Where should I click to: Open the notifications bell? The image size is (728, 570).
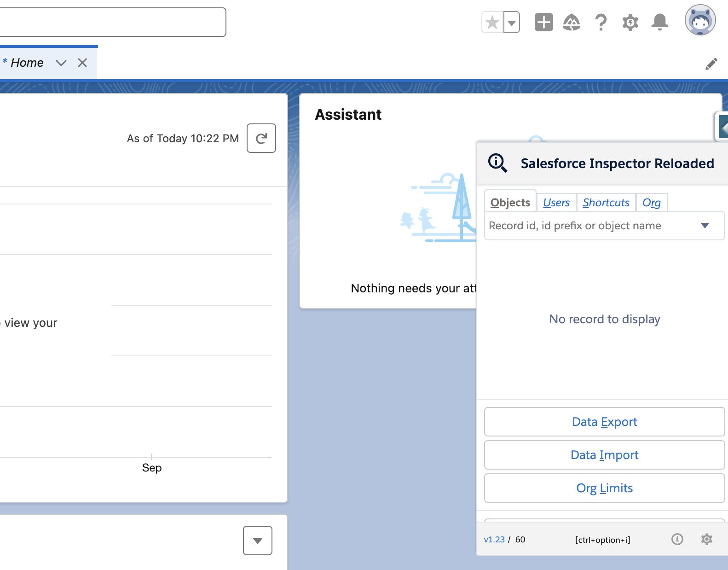coord(659,22)
